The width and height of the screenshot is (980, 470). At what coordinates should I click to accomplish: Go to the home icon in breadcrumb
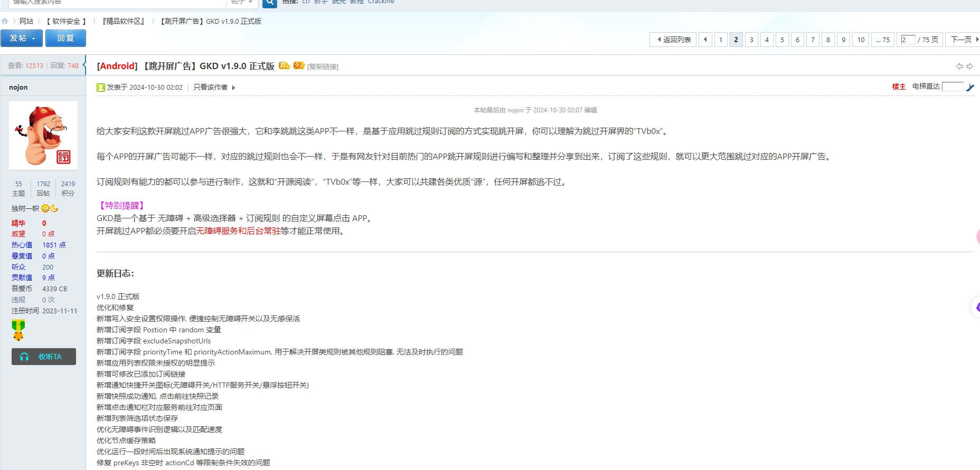click(x=5, y=22)
